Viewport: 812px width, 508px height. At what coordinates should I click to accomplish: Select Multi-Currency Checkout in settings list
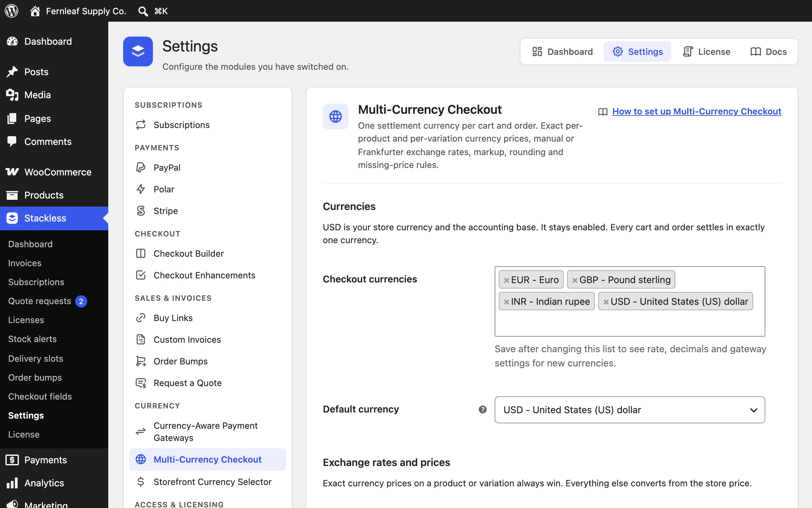207,459
